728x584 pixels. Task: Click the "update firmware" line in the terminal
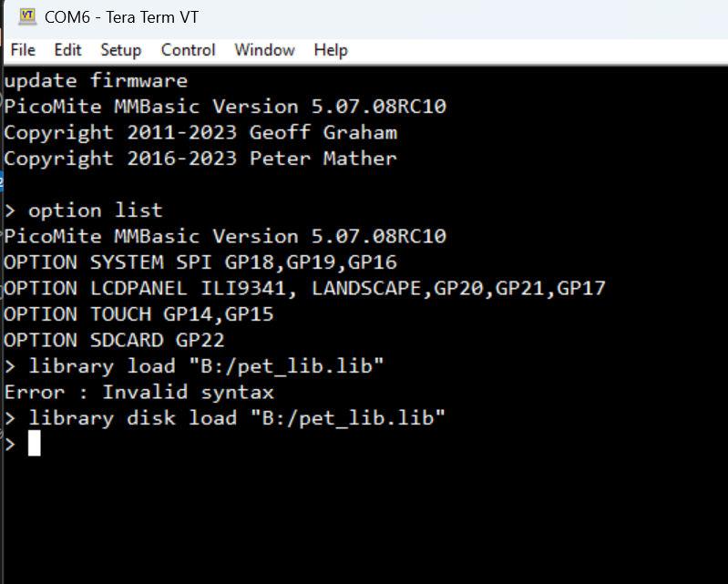(x=96, y=80)
